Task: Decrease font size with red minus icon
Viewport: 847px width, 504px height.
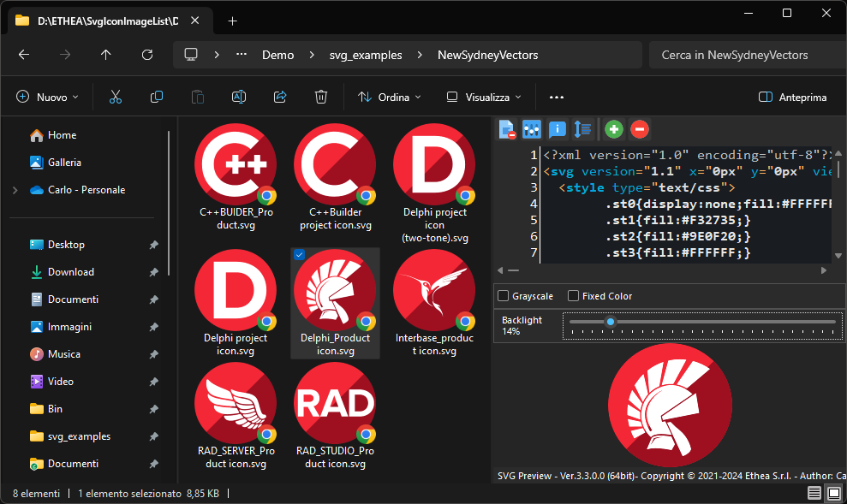Action: coord(640,129)
